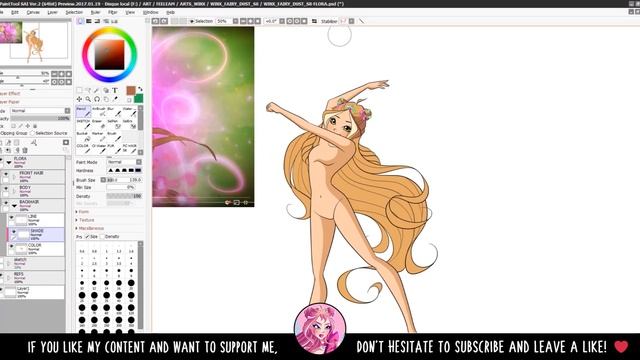Screen dimensions: 640x360
Task: Select the COLOR brush preset
Action: point(83,148)
